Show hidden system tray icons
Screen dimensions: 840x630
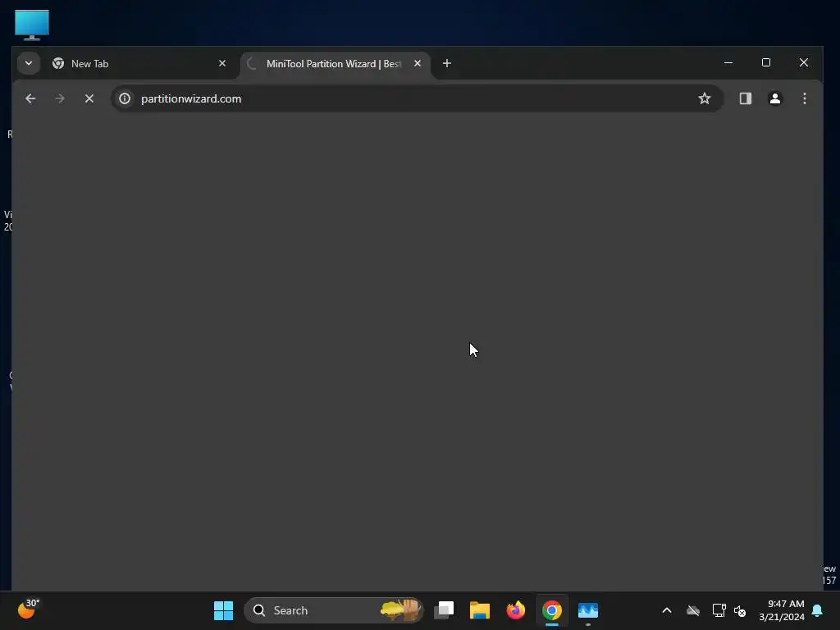667,610
